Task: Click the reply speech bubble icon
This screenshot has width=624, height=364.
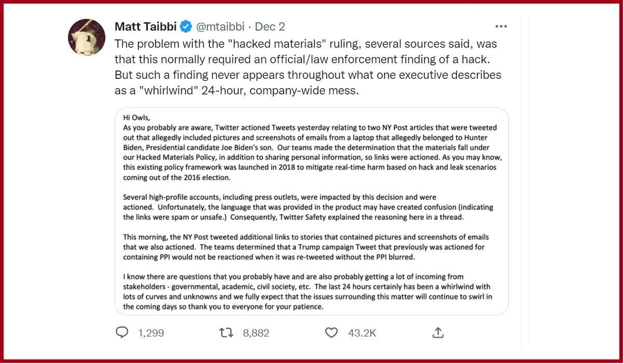Action: tap(122, 332)
